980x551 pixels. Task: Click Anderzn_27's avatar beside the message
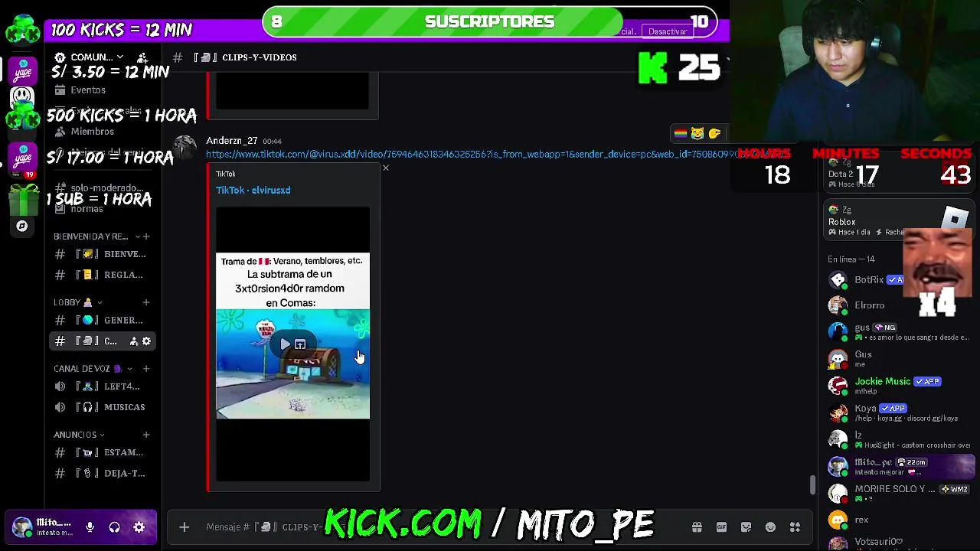(x=185, y=148)
